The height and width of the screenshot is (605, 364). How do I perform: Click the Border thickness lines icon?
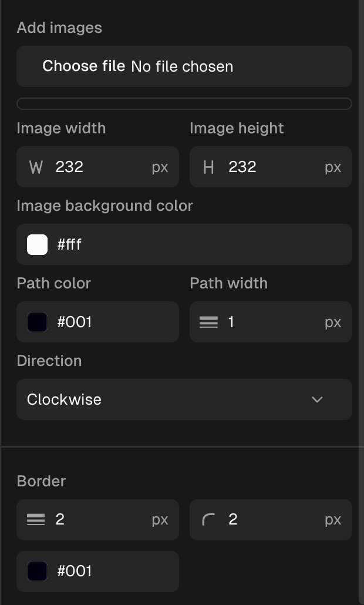36,519
